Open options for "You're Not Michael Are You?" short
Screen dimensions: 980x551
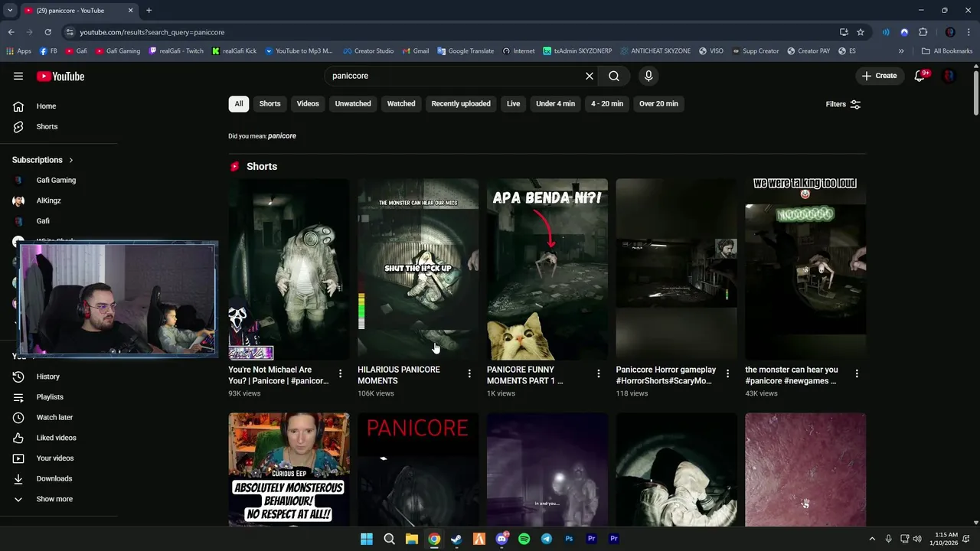[x=341, y=373]
